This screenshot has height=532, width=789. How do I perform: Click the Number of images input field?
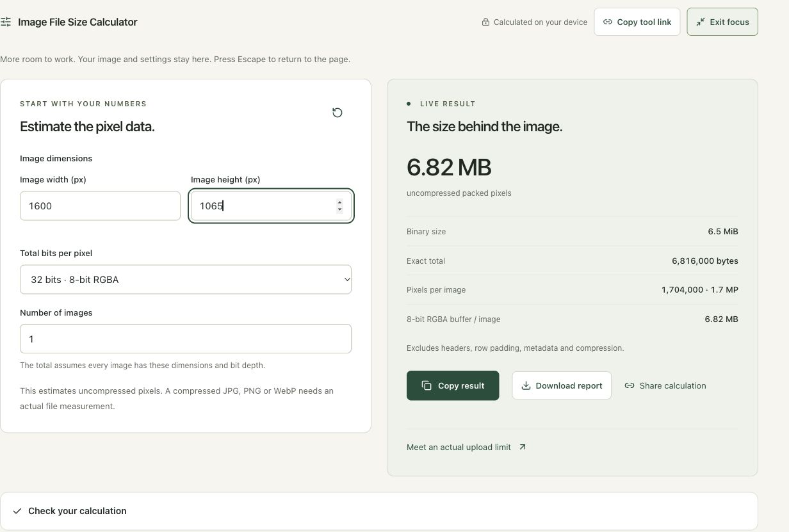[186, 339]
